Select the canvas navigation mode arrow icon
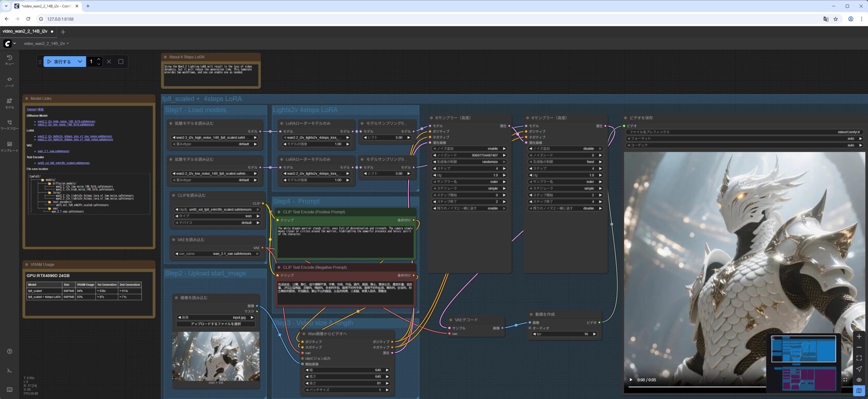 (x=859, y=369)
